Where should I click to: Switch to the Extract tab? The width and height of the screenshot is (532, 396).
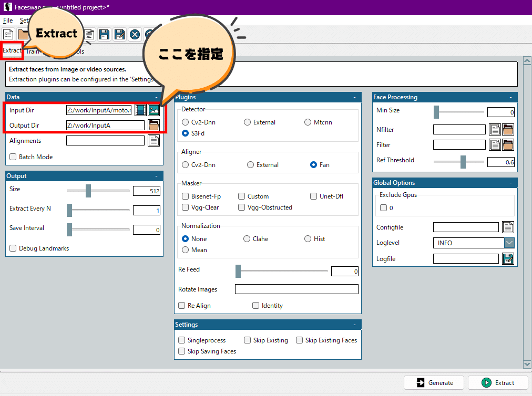12,50
